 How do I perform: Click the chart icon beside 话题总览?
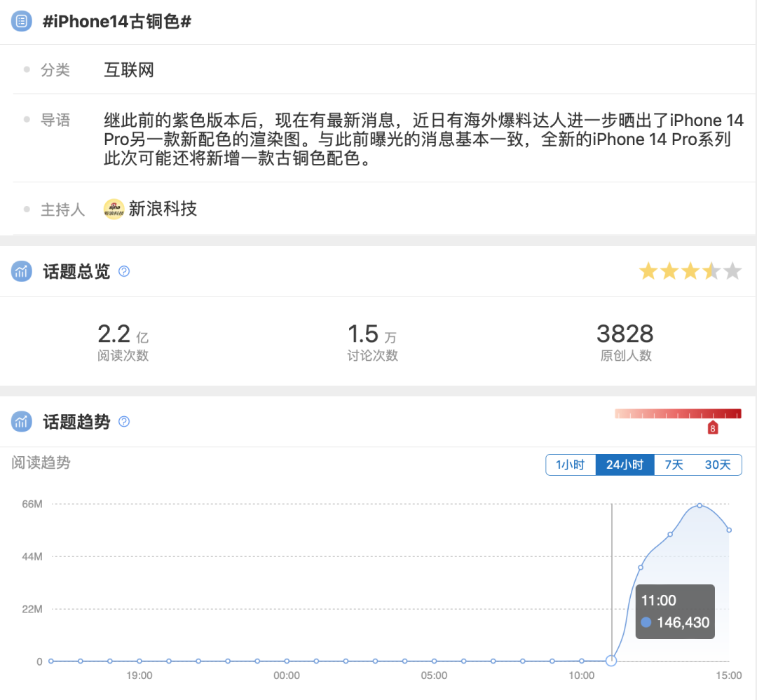point(21,271)
